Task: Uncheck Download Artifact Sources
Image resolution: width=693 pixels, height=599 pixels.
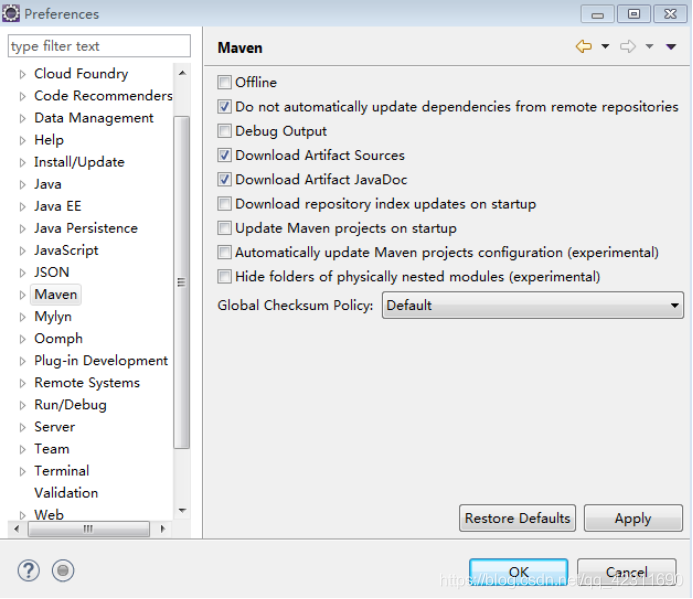Action: pyautogui.click(x=225, y=155)
